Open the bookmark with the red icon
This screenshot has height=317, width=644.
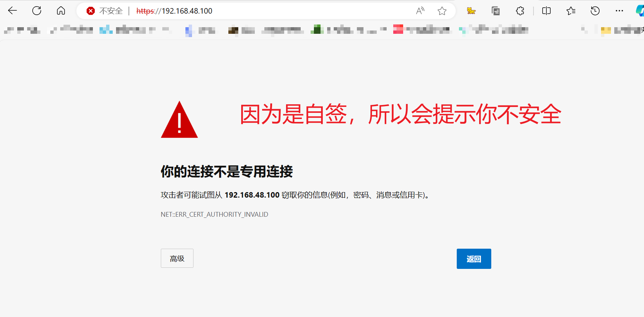pos(398,29)
